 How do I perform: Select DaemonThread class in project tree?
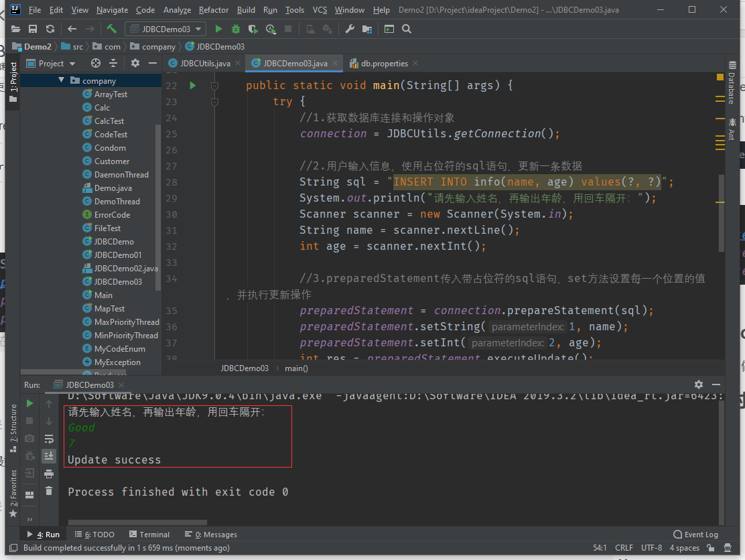click(x=121, y=175)
